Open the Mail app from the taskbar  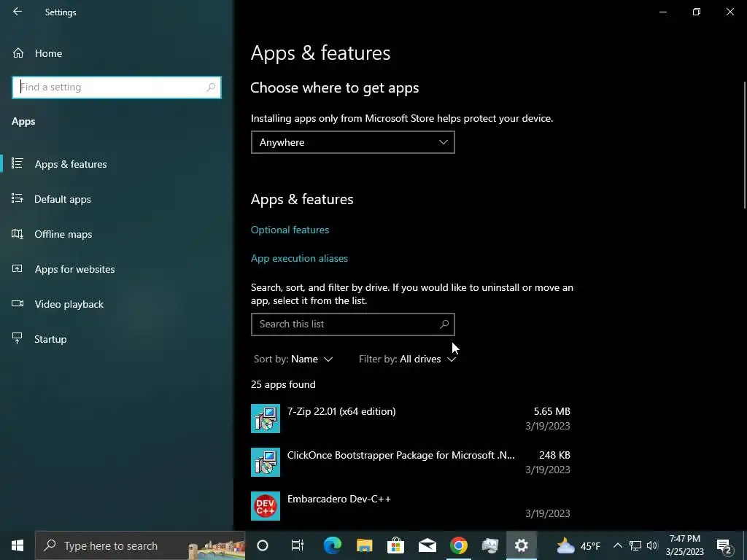(427, 545)
